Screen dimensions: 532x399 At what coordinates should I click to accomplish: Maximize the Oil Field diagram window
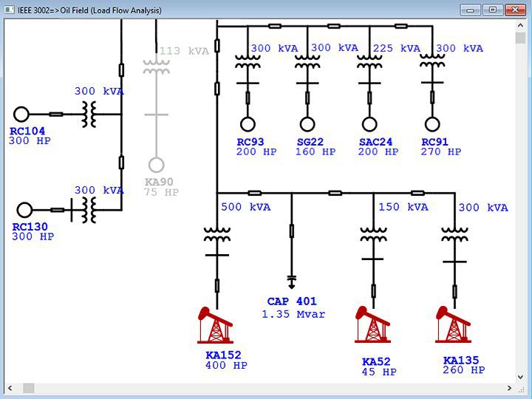pyautogui.click(x=493, y=10)
